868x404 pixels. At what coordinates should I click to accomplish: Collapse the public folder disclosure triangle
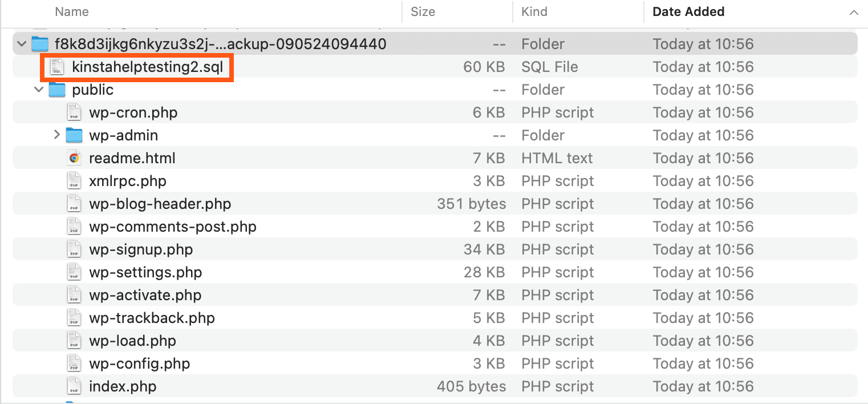pos(38,89)
